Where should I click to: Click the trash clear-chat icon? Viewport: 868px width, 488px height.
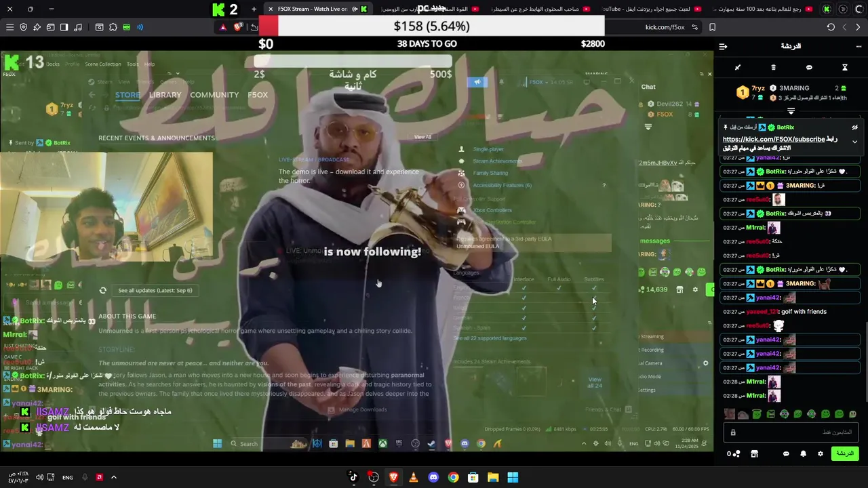[773, 67]
